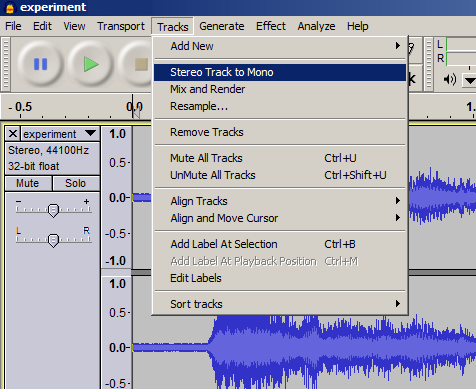The width and height of the screenshot is (476, 389).
Task: Open the Effect menu
Action: 271,26
